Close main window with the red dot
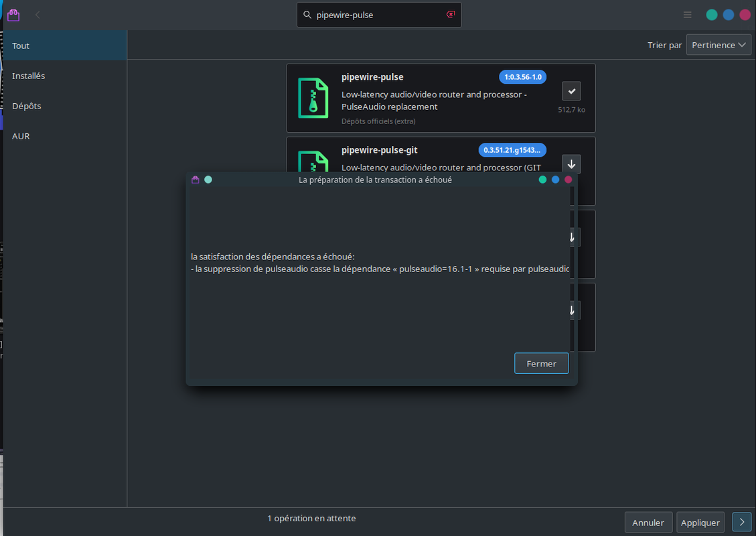 [745, 15]
